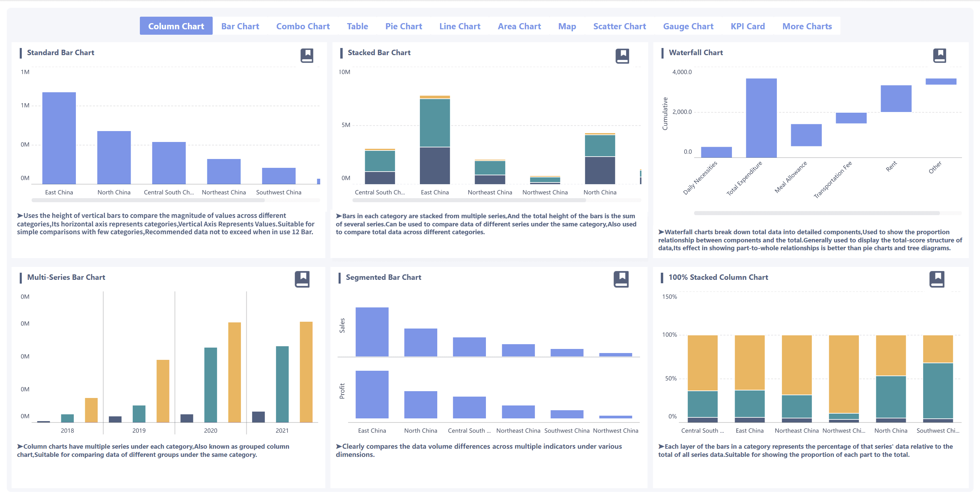This screenshot has width=980, height=495.
Task: Click the 2021 yellow bar in Multi-Series chart
Action: (x=306, y=372)
